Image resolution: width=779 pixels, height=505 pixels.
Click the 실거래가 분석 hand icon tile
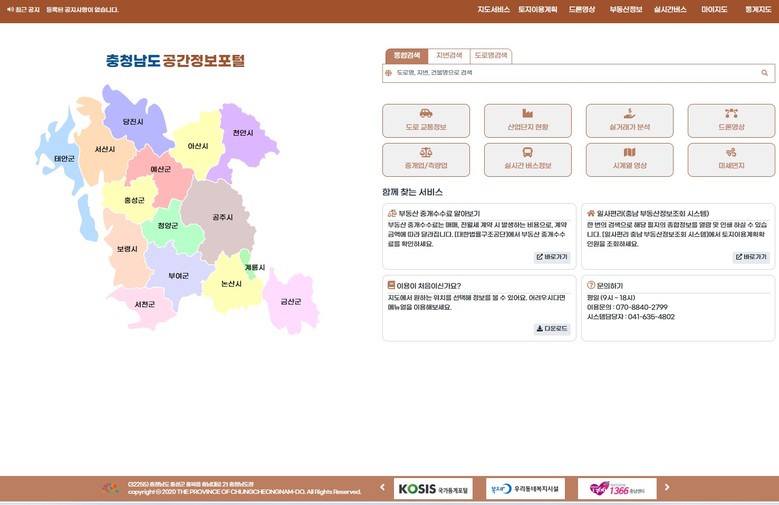(x=629, y=120)
